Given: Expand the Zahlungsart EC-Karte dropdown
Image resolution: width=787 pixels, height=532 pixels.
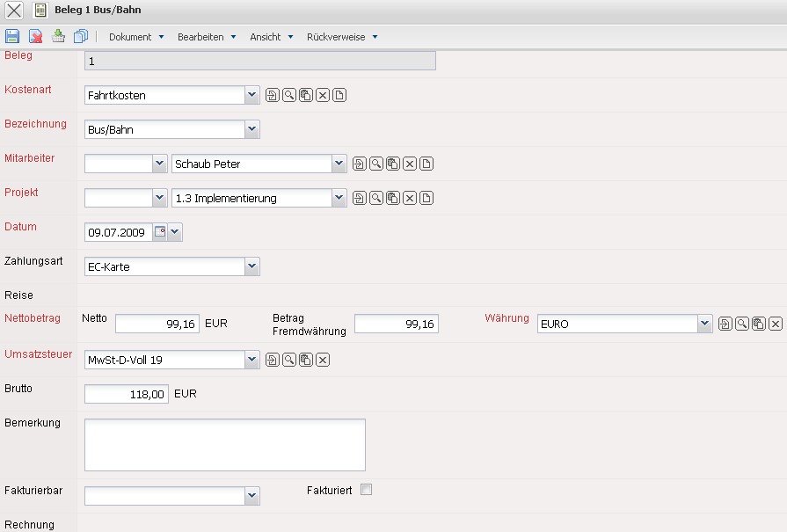Looking at the screenshot, I should 252,266.
